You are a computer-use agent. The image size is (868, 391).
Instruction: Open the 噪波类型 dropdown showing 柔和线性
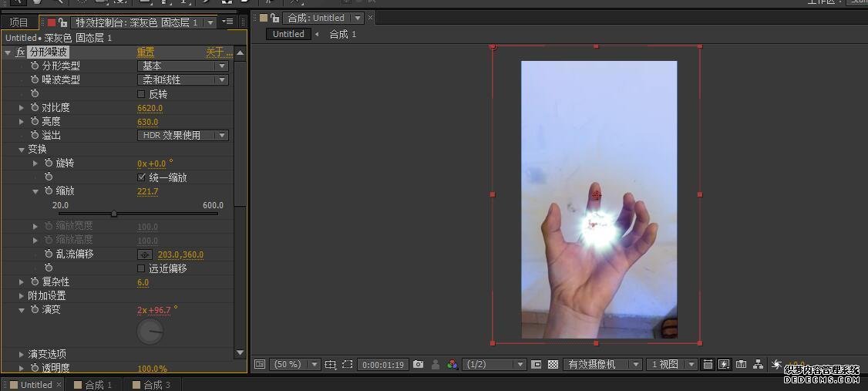183,79
